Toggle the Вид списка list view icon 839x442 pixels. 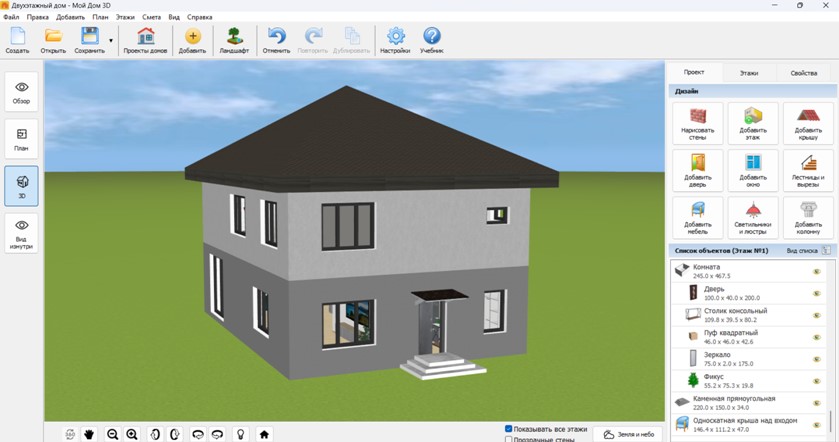tap(827, 250)
